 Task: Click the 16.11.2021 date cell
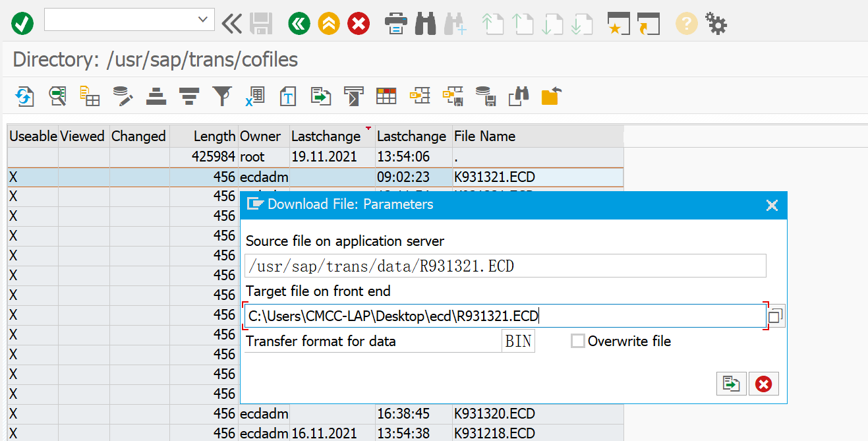[332, 434]
